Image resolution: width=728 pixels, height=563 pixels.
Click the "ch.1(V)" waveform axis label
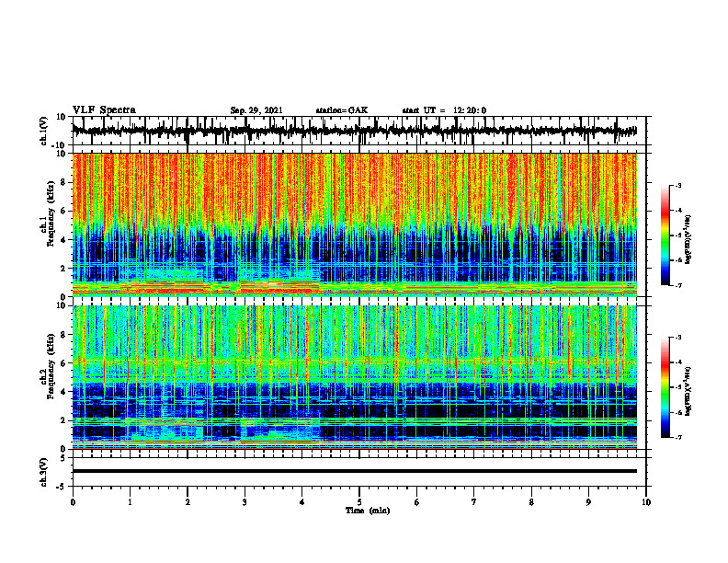[44, 131]
